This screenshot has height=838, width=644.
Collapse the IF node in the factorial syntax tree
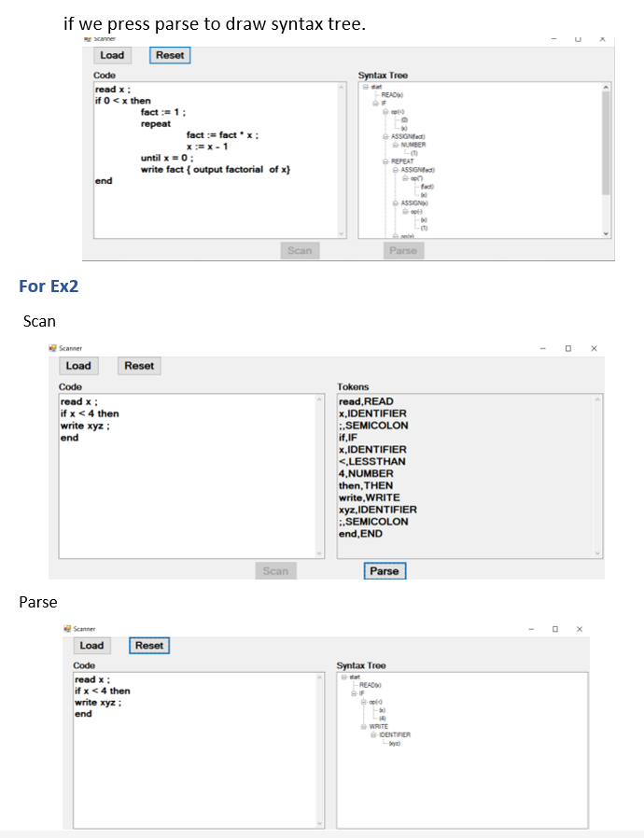pyautogui.click(x=376, y=104)
